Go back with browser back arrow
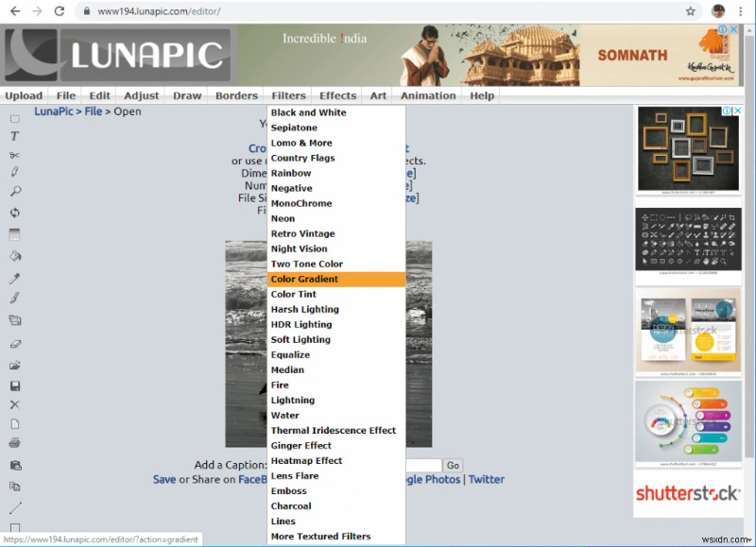 pyautogui.click(x=15, y=11)
